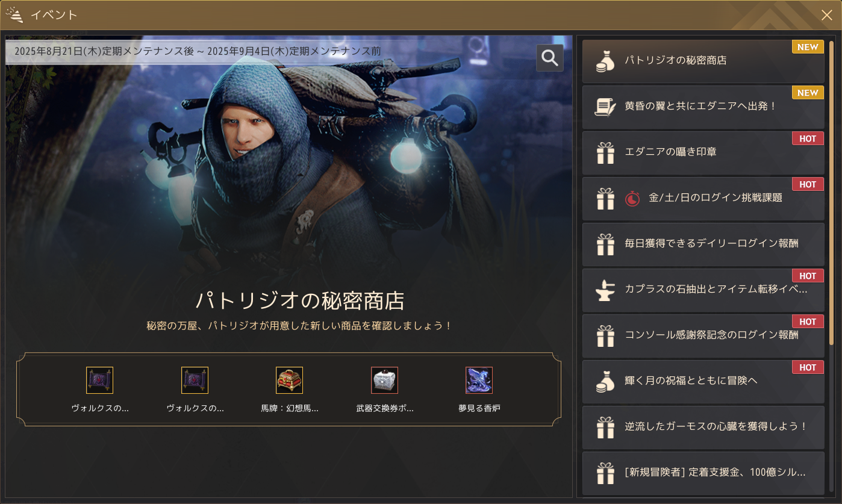
Task: Click the second ヴォルクスの scroll item icon
Action: [x=195, y=381]
